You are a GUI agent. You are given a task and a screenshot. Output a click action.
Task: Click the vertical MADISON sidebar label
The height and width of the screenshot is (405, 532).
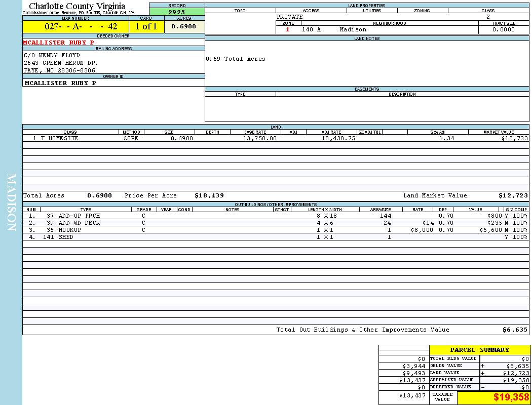tap(11, 202)
